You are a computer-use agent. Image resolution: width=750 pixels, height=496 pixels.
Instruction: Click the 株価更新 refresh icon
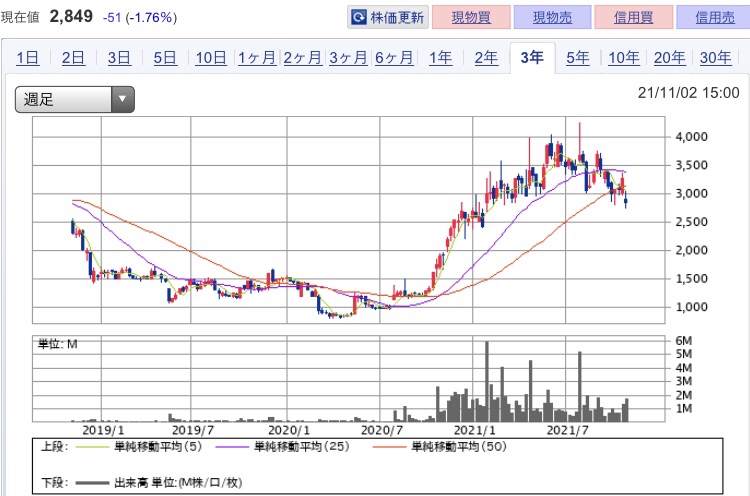(359, 18)
